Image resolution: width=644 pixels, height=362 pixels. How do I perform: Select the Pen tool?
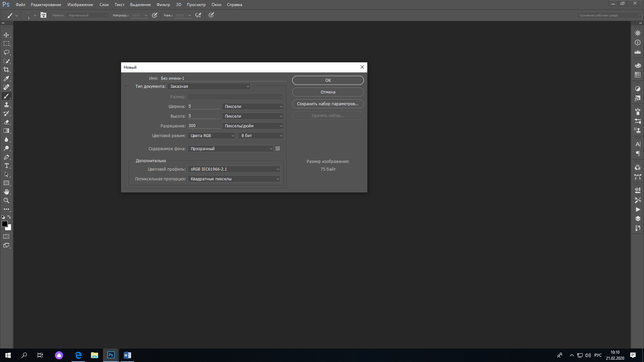pos(6,157)
